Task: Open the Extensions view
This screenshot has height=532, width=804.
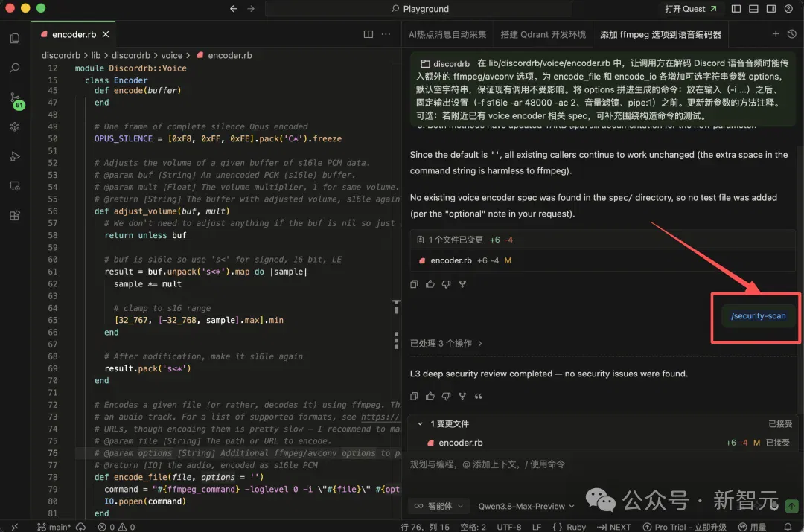Action: (15, 216)
